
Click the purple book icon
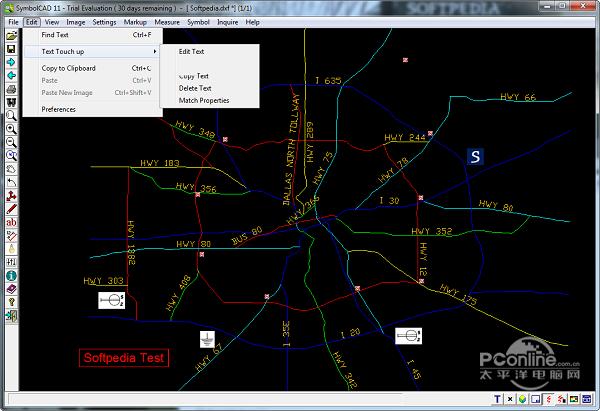[x=11, y=289]
